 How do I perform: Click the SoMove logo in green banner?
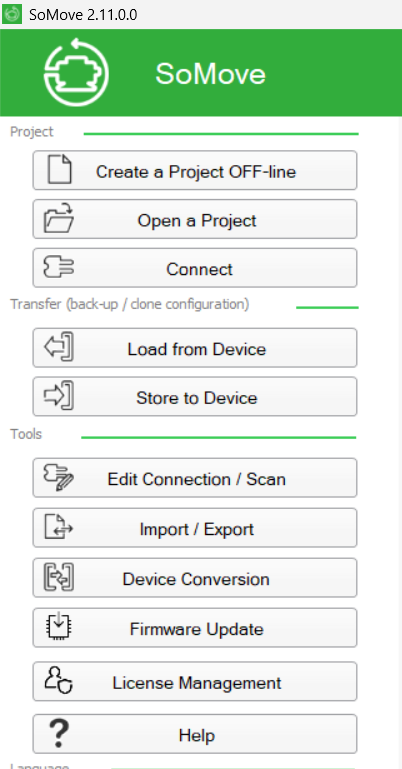tap(76, 73)
